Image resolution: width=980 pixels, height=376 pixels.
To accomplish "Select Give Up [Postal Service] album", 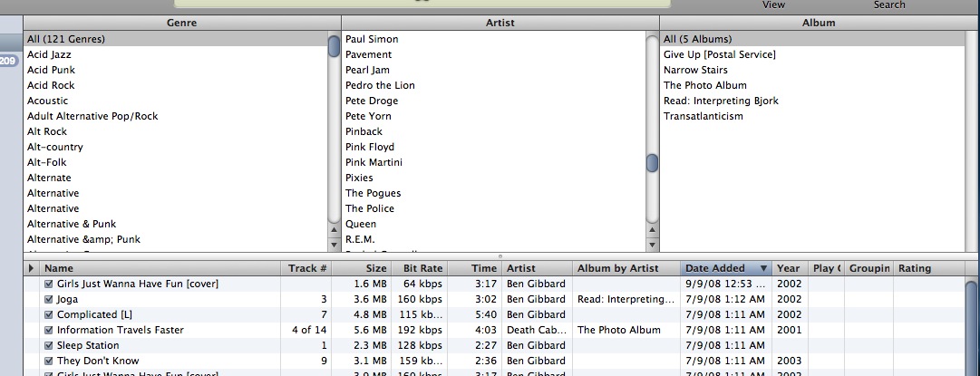I will (x=813, y=54).
